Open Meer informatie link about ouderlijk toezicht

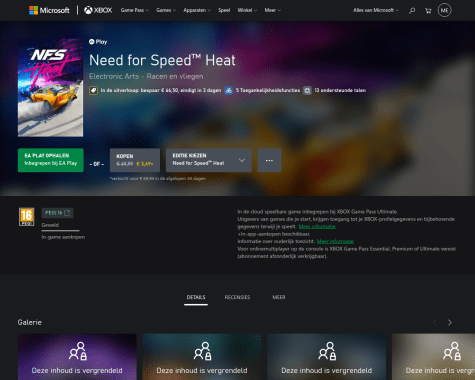(335, 241)
